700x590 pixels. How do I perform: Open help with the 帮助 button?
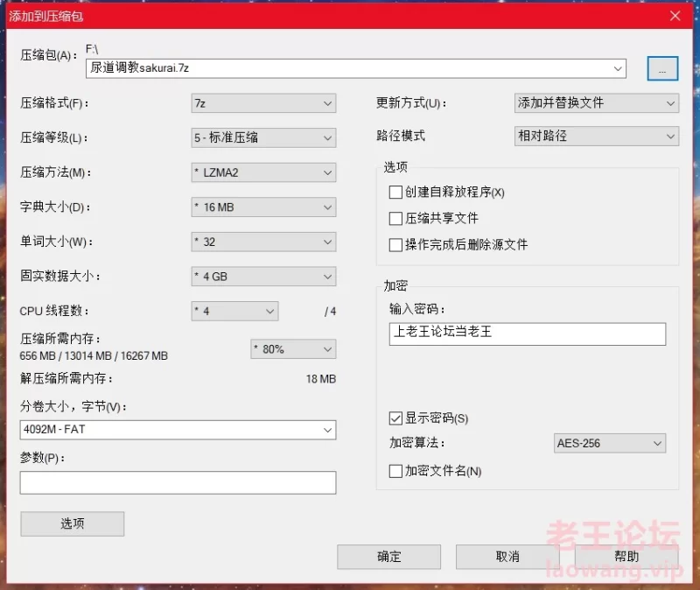[x=626, y=557]
